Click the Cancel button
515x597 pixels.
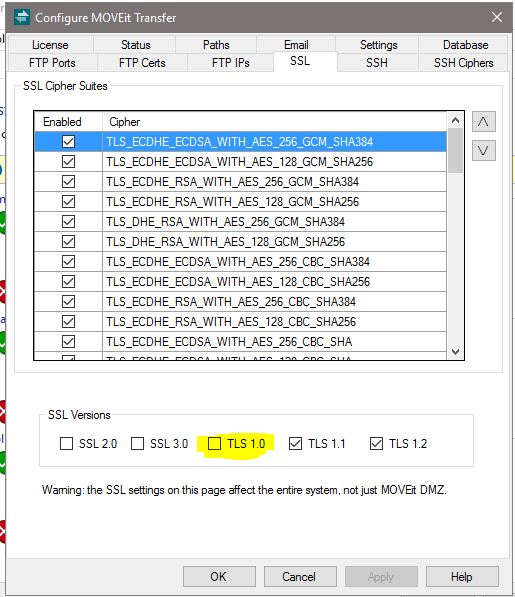click(x=300, y=576)
